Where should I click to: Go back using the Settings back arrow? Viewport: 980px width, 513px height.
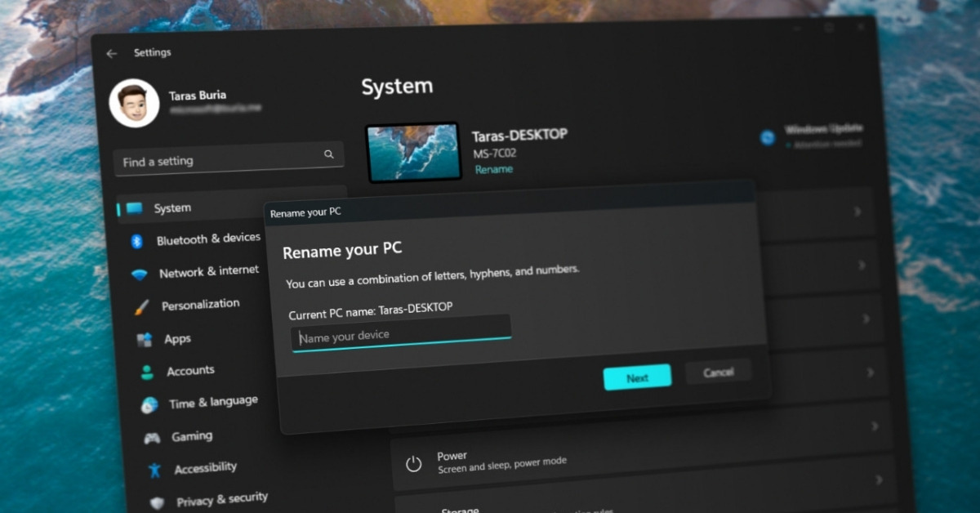tap(112, 54)
